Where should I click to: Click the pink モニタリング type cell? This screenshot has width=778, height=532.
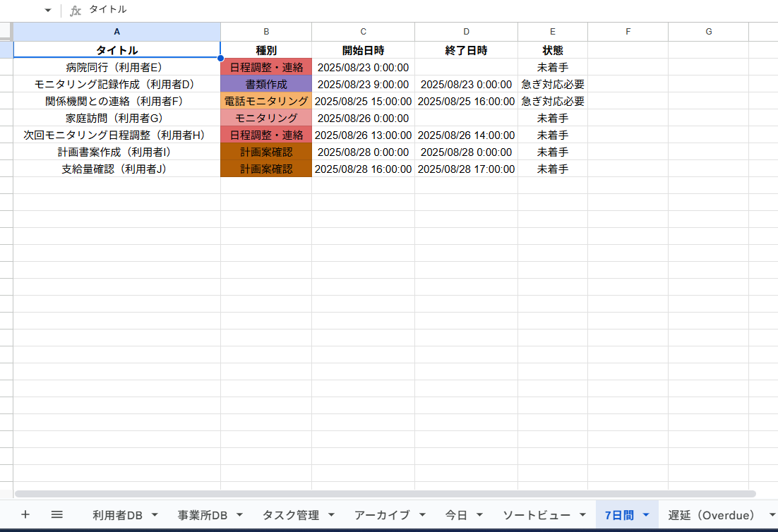(266, 118)
